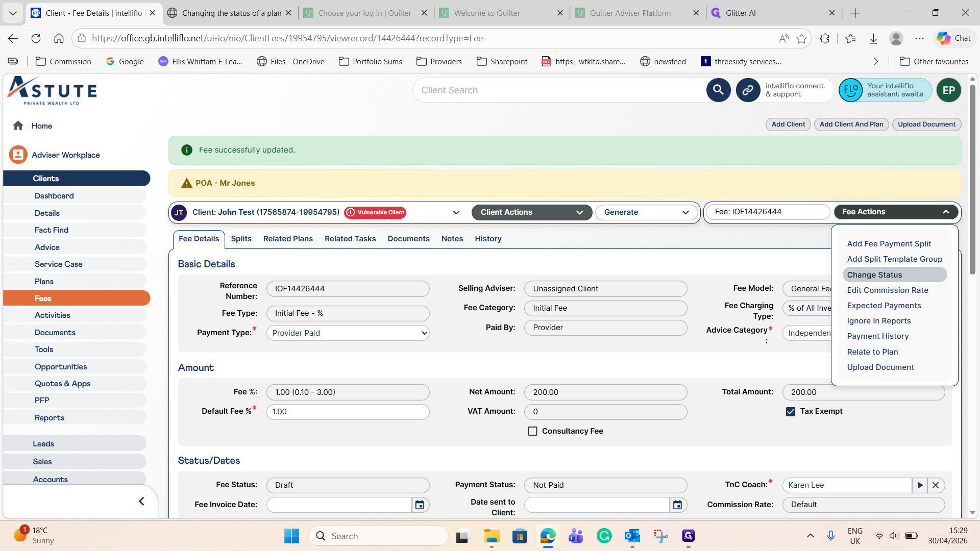Image resolution: width=980 pixels, height=551 pixels.
Task: Select Edit Commission Rate menu item
Action: coord(888,290)
